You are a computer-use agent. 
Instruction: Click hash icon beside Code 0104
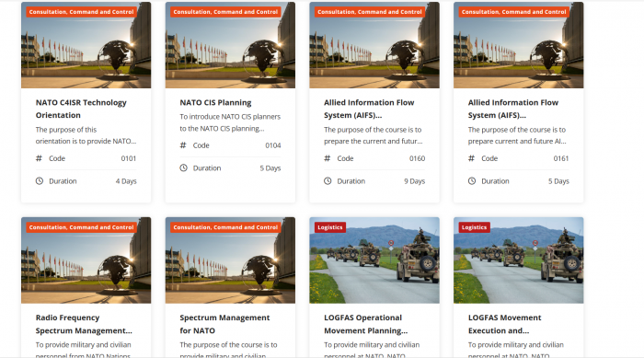[x=183, y=145]
